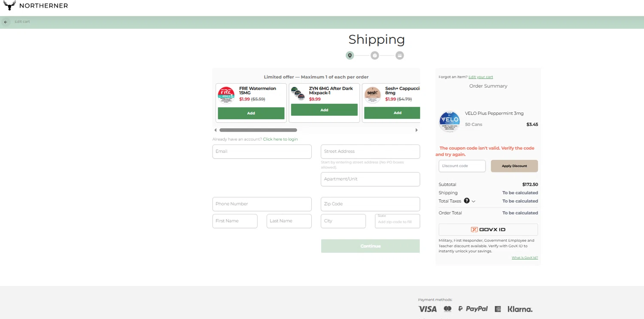Screen dimensions: 644x319
Task: Click the Apply Discount button
Action: [514, 166]
